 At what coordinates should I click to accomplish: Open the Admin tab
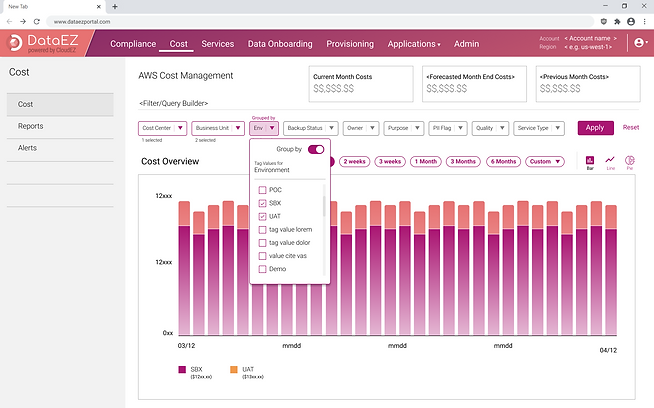(466, 44)
